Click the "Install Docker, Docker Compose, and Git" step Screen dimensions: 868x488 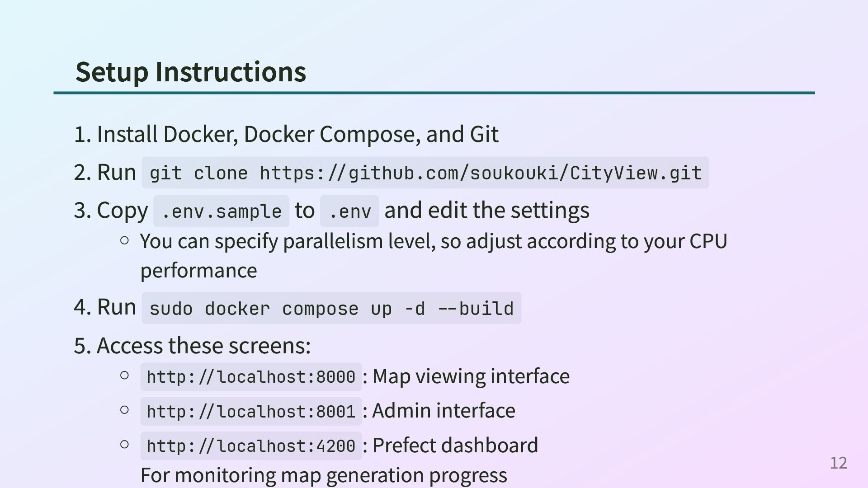297,134
